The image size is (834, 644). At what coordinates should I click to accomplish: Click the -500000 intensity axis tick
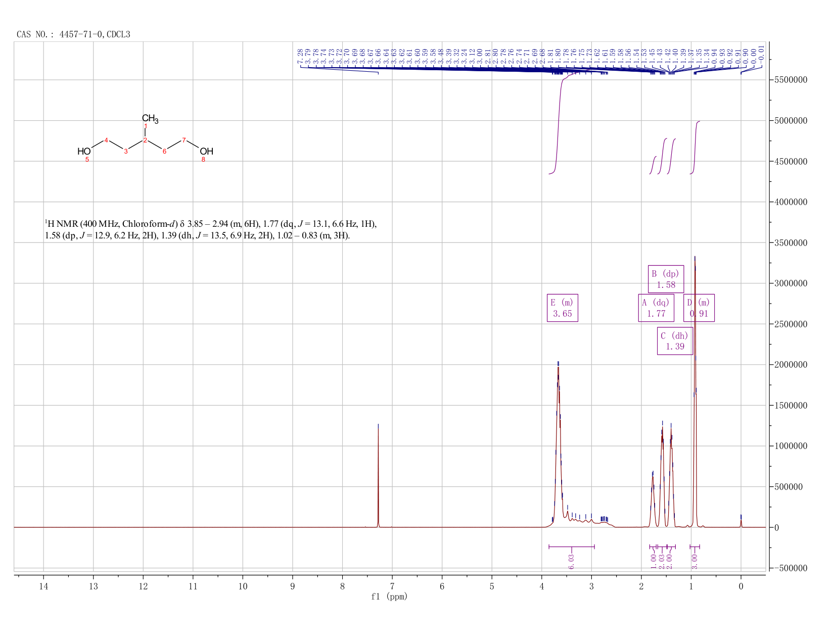click(x=790, y=568)
